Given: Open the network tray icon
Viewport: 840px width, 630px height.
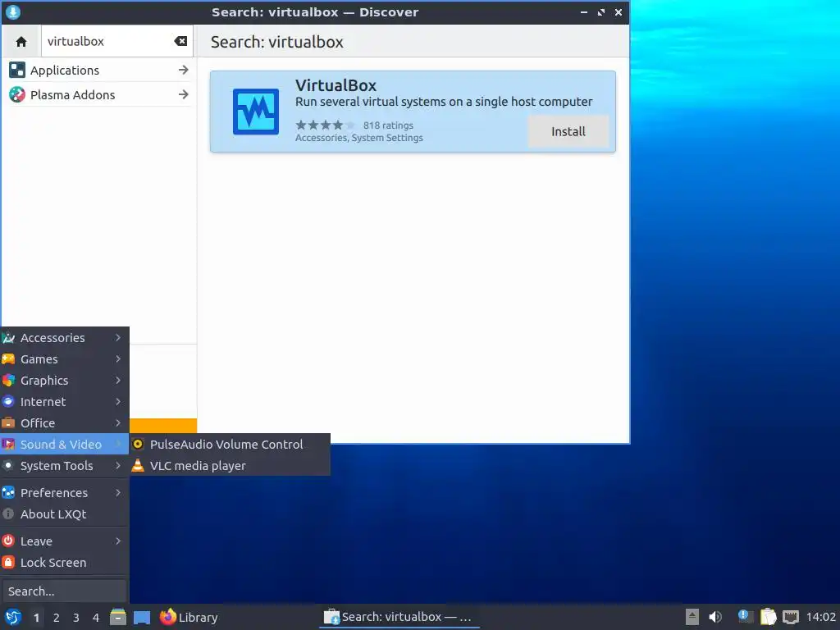Looking at the screenshot, I should click(x=791, y=617).
